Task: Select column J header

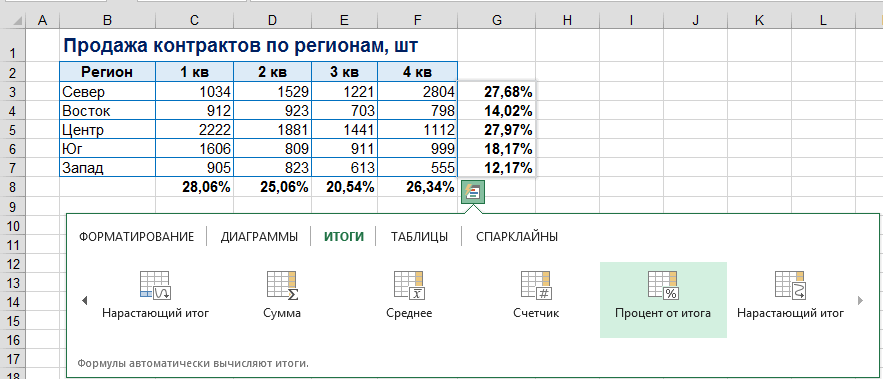Action: tap(695, 20)
